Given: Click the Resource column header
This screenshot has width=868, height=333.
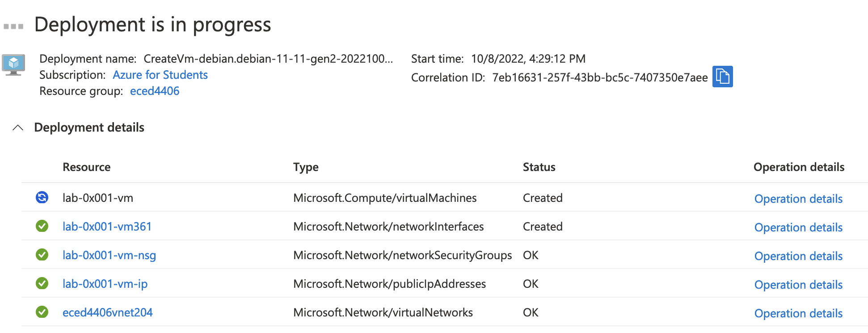Looking at the screenshot, I should click(86, 167).
